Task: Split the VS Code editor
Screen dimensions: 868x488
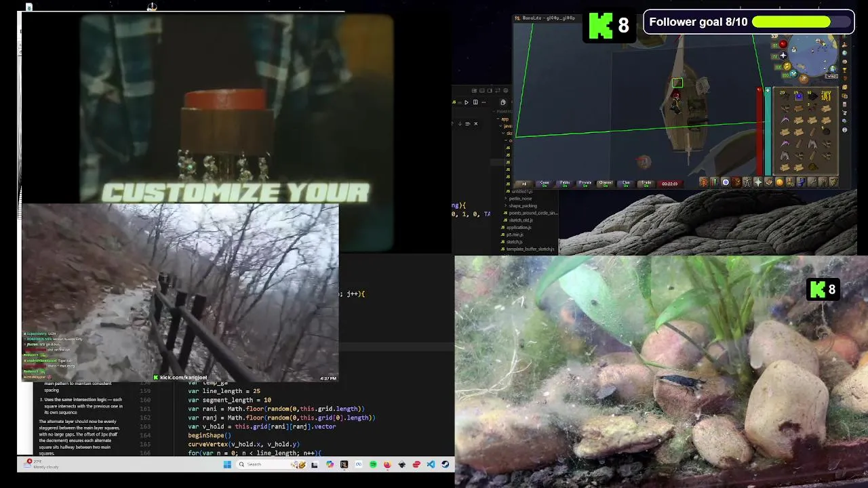Action: click(475, 102)
